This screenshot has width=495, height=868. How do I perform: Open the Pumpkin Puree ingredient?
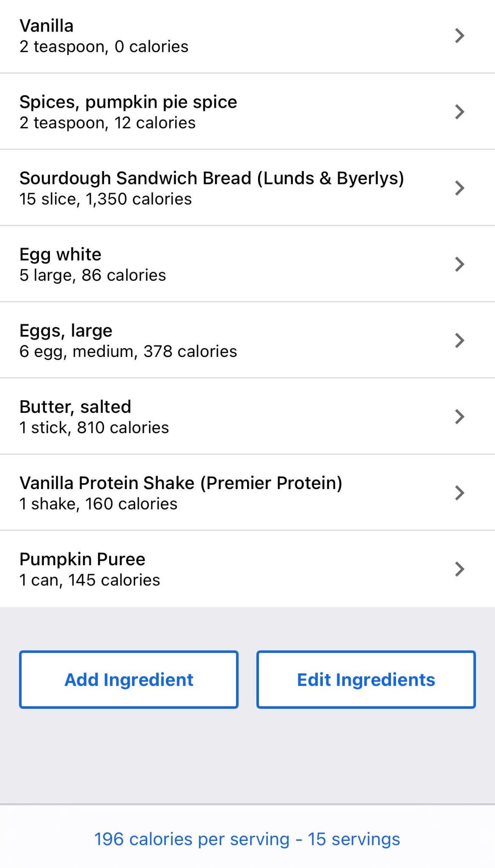[82, 559]
